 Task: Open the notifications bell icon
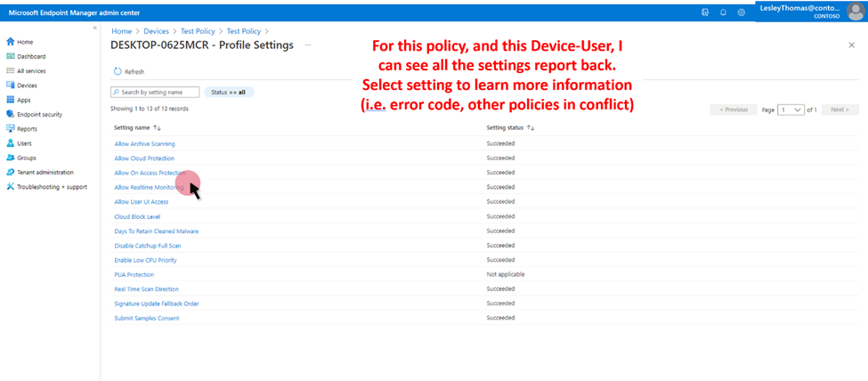pyautogui.click(x=723, y=12)
